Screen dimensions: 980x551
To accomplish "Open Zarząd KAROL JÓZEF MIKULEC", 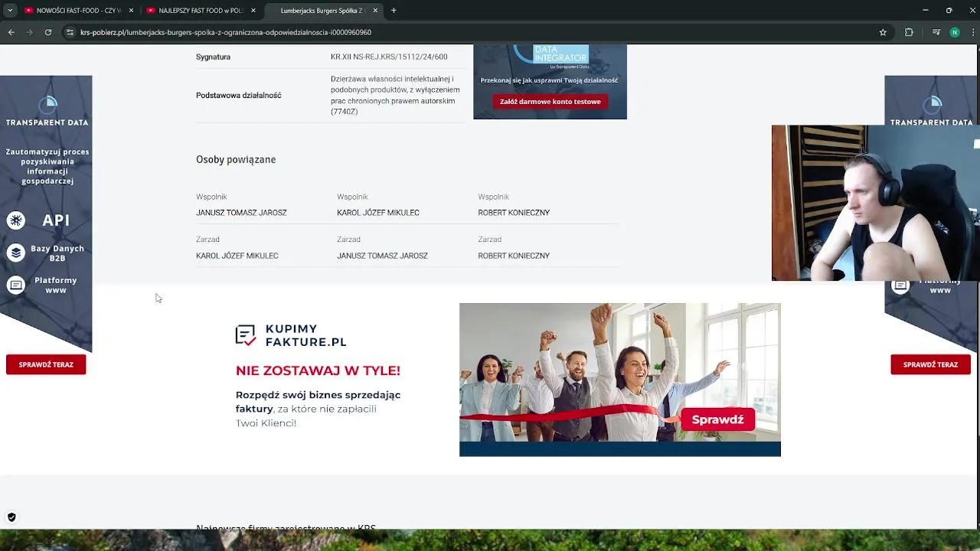I will (237, 256).
